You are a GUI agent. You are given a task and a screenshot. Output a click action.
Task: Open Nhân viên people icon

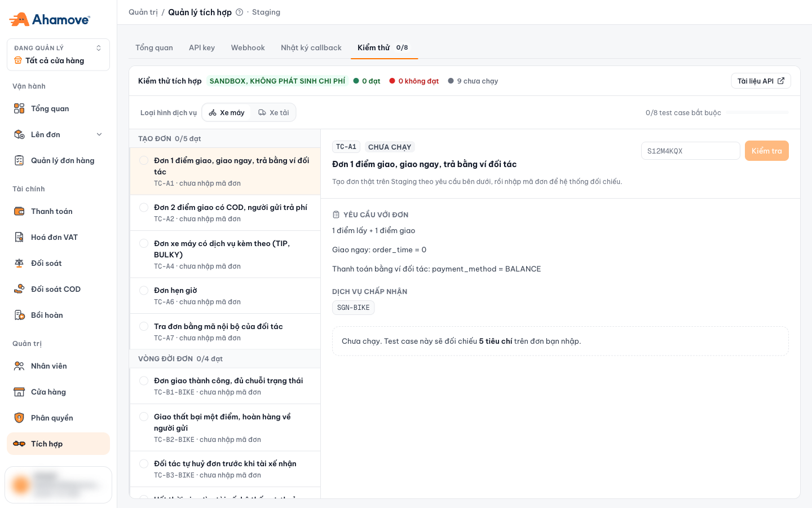click(x=19, y=366)
